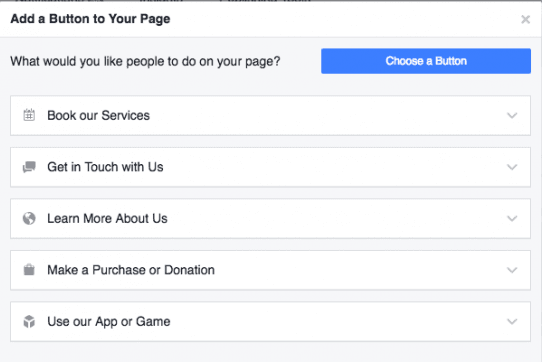Click the chat bubbles icon for Get in Touch
The height and width of the screenshot is (362, 542).
pyautogui.click(x=29, y=167)
